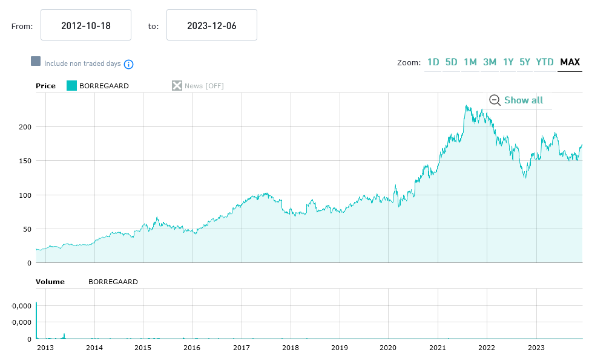
Task: Click the info icon beside non traded days
Action: tap(128, 64)
